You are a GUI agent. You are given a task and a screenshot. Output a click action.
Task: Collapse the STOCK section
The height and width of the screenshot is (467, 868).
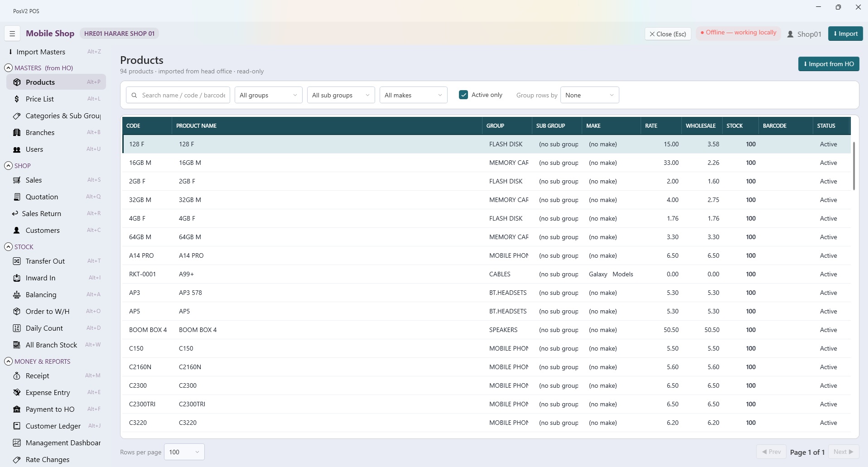[8, 247]
